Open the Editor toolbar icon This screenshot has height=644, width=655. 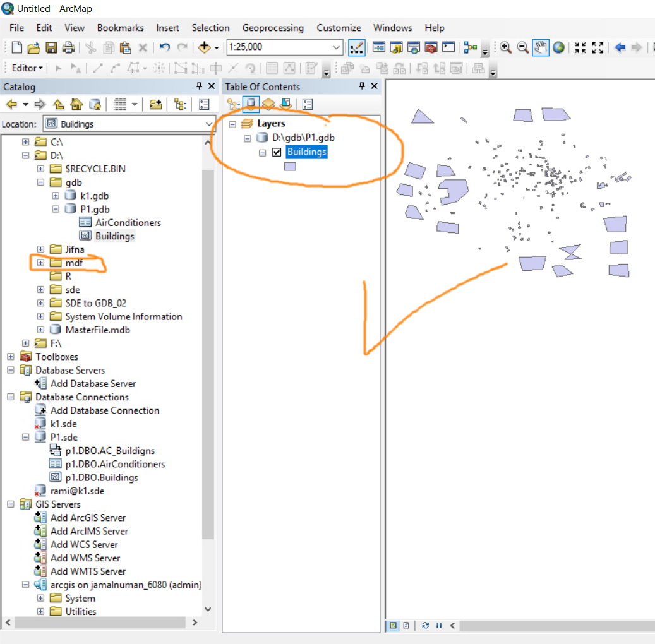click(356, 47)
